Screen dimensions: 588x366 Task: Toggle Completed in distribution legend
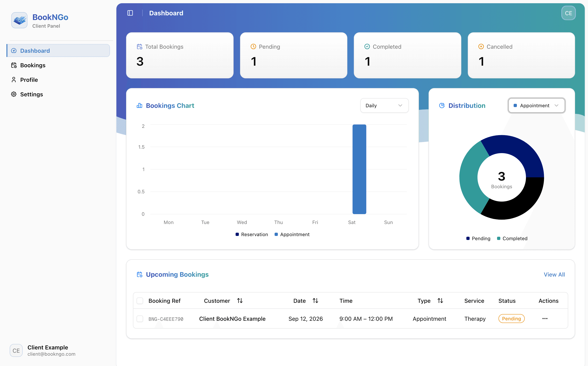(x=512, y=238)
